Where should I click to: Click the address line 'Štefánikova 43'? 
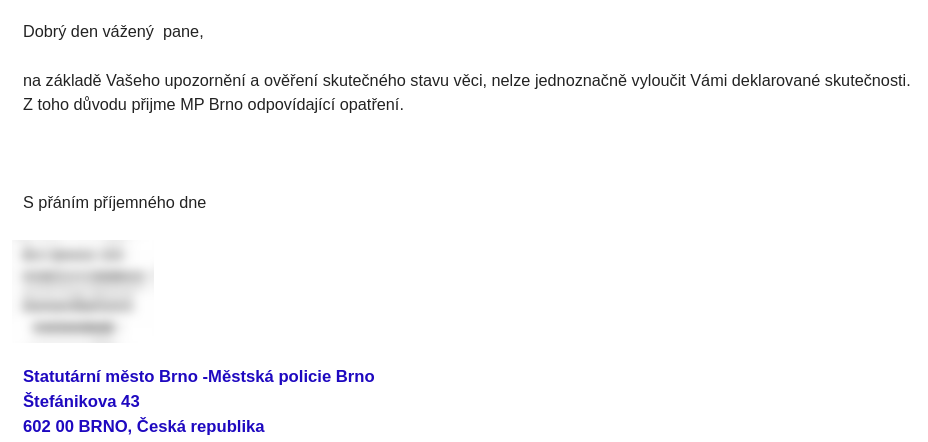pyautogui.click(x=81, y=401)
